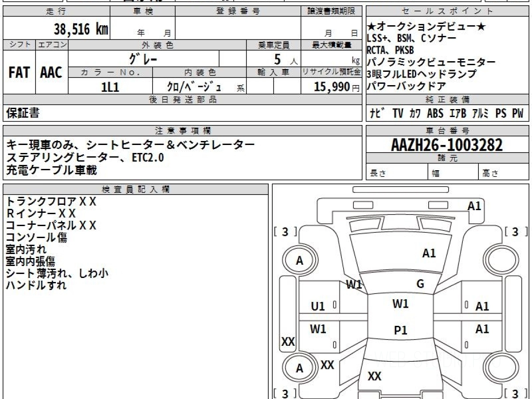532x399 pixels.
Task: Click the AAC air conditioner value
Action: [51, 73]
